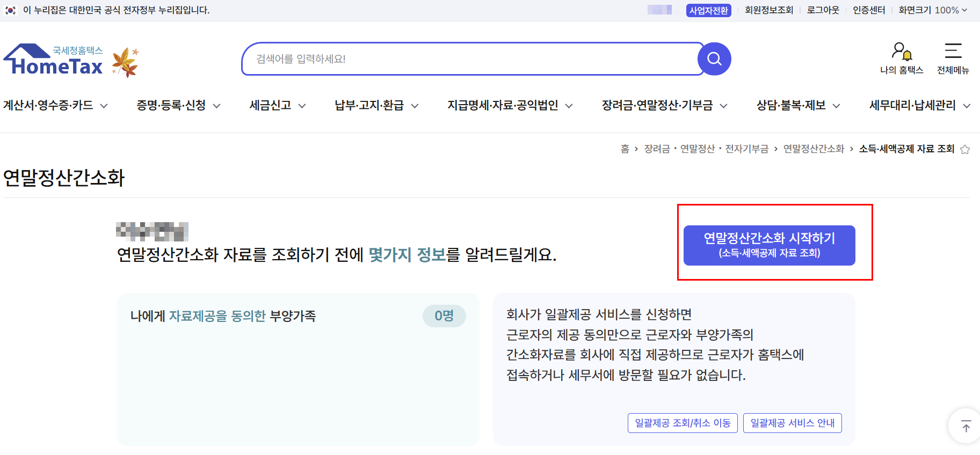Click the HomeTax logo
This screenshot has width=980, height=455.
[53, 60]
